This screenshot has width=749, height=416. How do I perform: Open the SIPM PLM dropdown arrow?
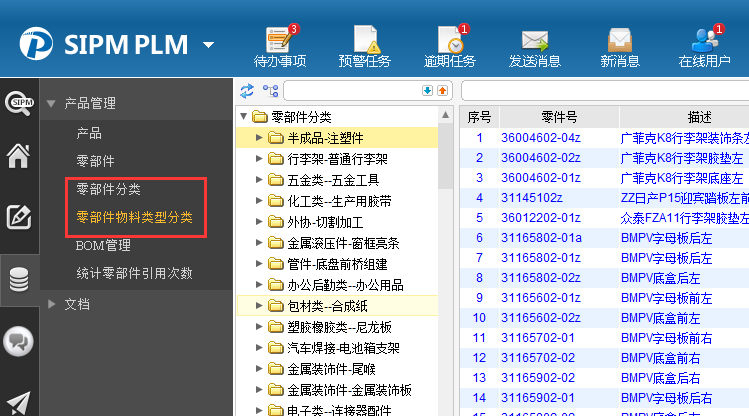208,45
